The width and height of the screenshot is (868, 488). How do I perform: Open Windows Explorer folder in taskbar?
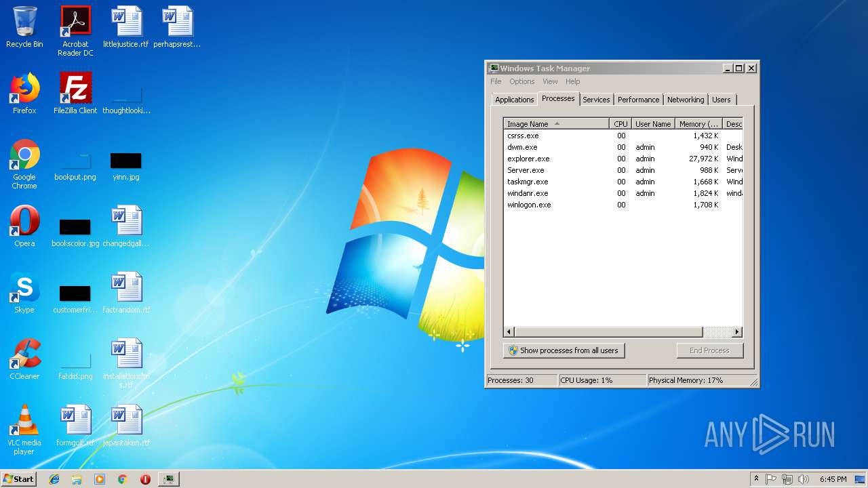[77, 479]
